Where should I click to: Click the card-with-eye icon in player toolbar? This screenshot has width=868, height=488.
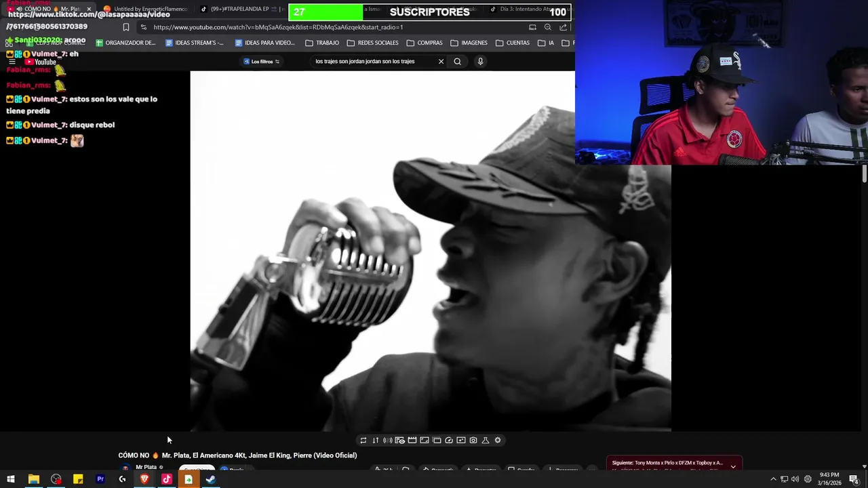pos(399,441)
